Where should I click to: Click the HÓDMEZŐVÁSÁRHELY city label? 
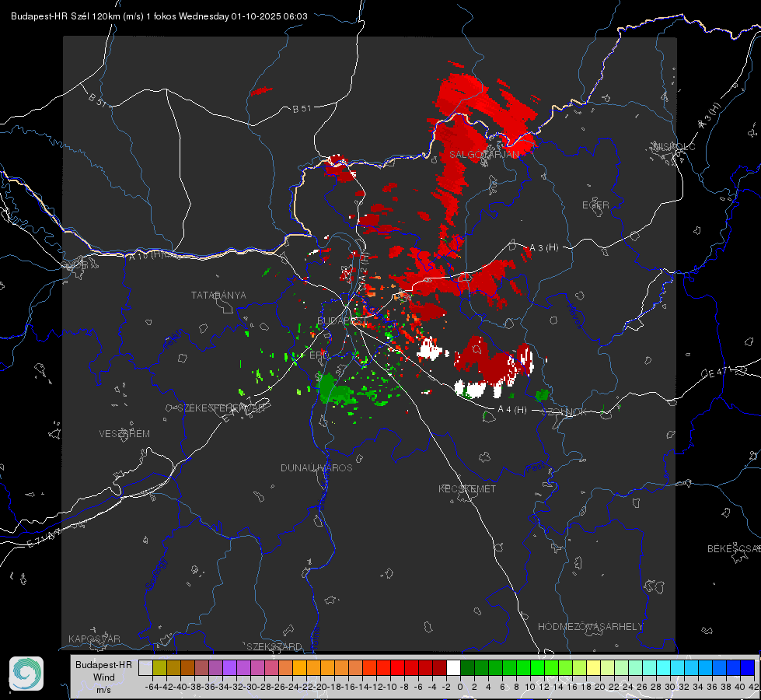590,627
